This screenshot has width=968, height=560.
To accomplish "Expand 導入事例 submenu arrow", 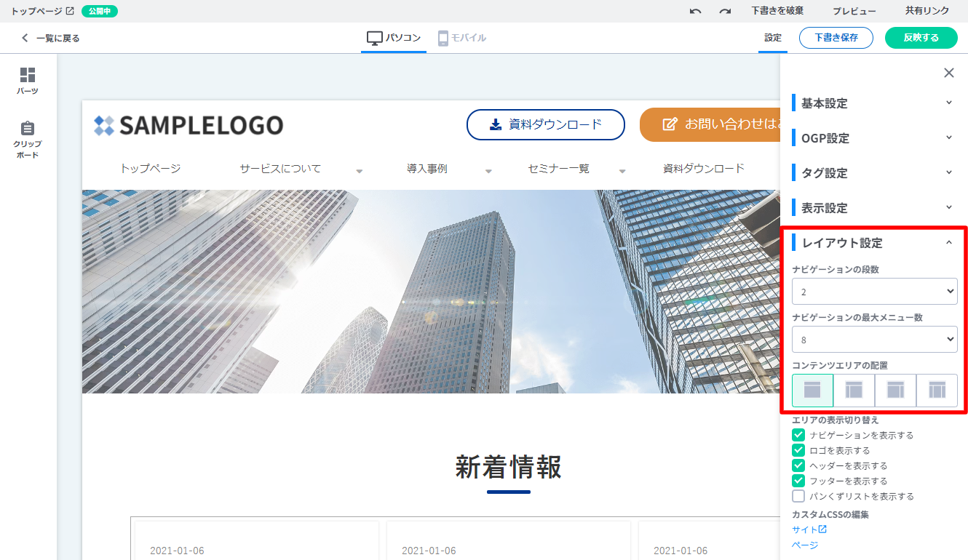I will [x=488, y=172].
